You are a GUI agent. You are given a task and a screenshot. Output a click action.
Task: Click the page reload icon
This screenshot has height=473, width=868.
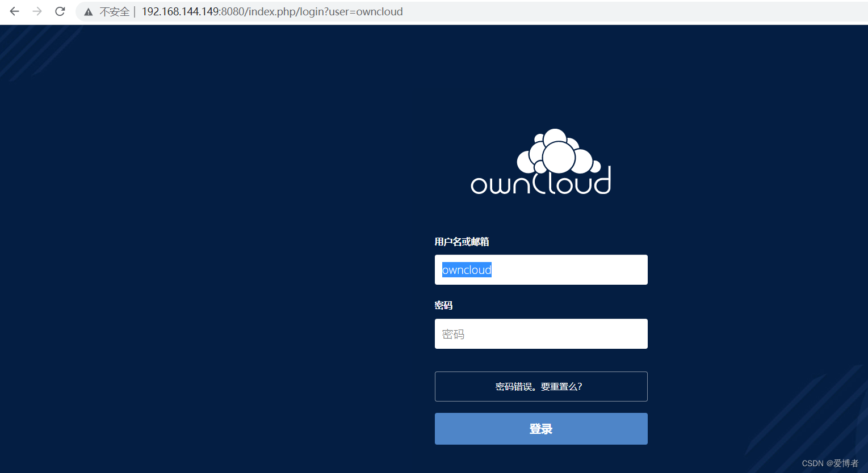tap(60, 11)
